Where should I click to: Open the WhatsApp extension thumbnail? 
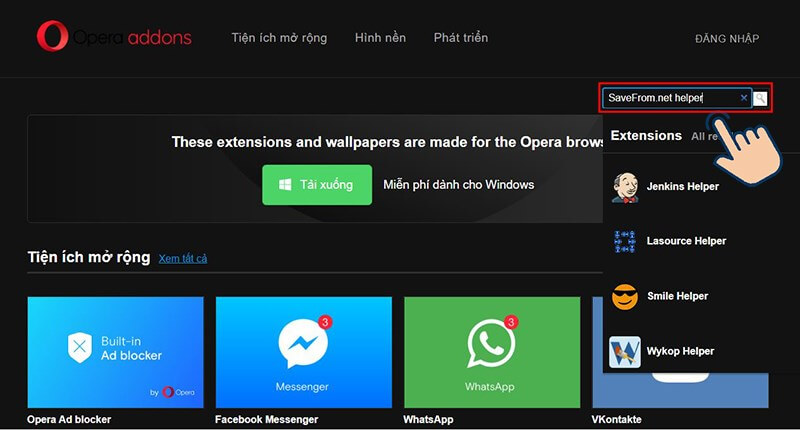pyautogui.click(x=492, y=352)
